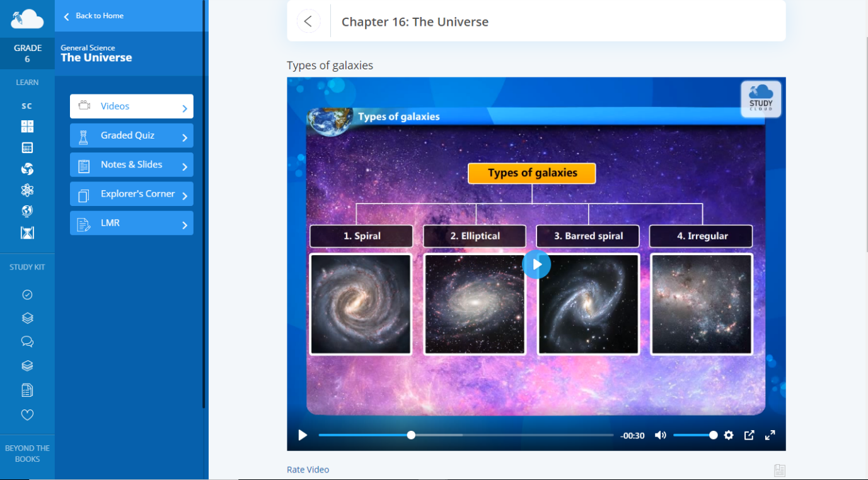Select the Explorer's Corner menu item
868x480 pixels.
[132, 194]
